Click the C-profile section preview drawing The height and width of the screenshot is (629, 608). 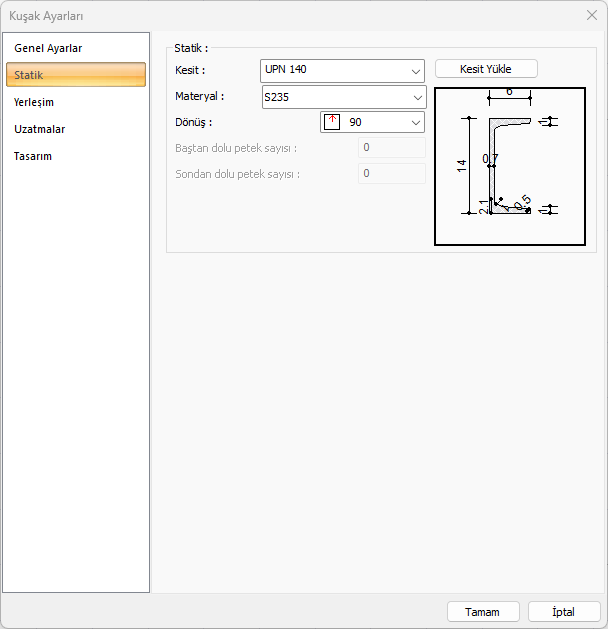[x=509, y=166]
